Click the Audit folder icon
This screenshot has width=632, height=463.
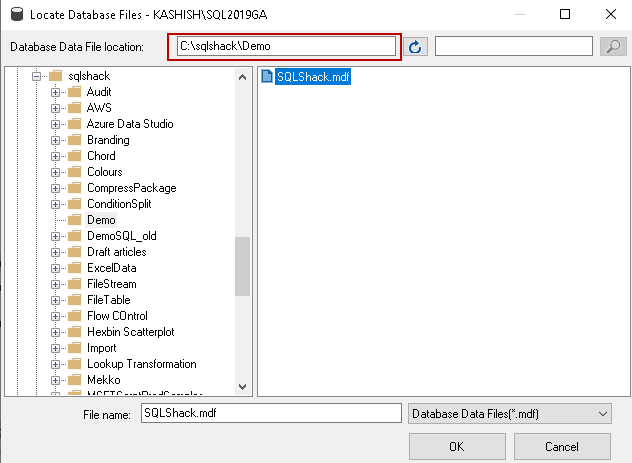[x=75, y=92]
